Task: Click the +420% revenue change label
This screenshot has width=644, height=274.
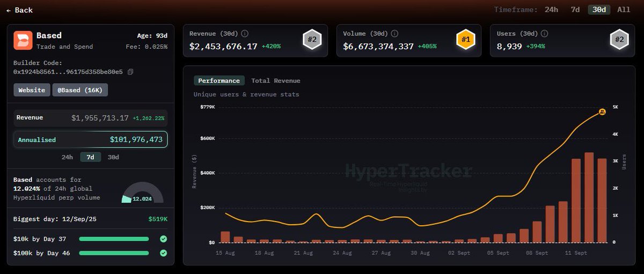Action: pos(271,47)
